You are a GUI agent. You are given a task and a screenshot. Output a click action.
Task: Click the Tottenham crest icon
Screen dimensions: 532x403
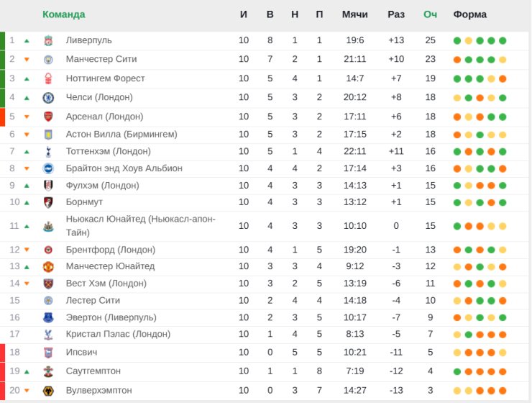coord(48,151)
